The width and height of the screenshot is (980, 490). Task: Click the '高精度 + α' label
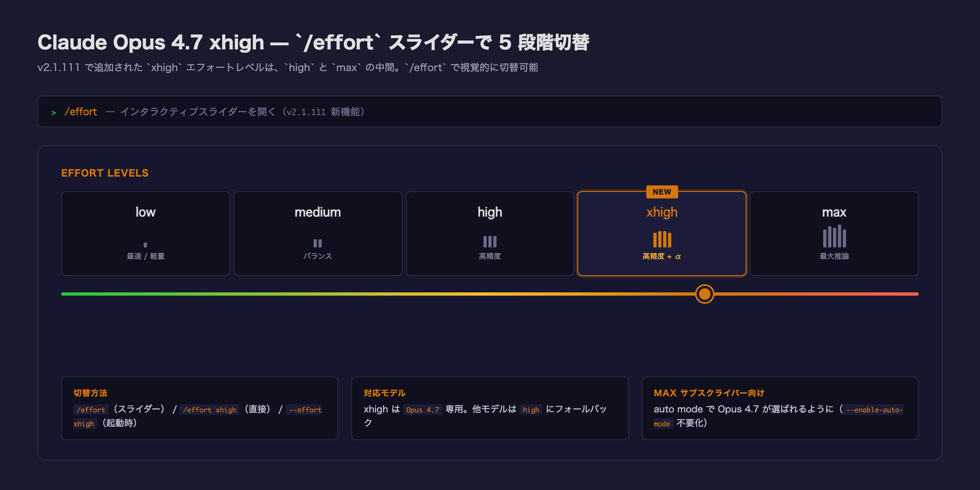pos(662,256)
